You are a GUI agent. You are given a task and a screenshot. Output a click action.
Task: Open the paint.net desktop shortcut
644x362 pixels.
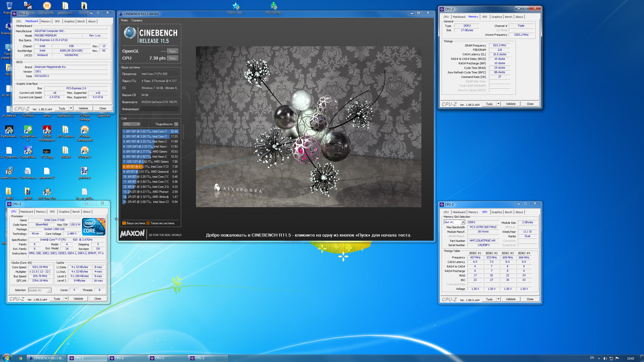pos(85,173)
